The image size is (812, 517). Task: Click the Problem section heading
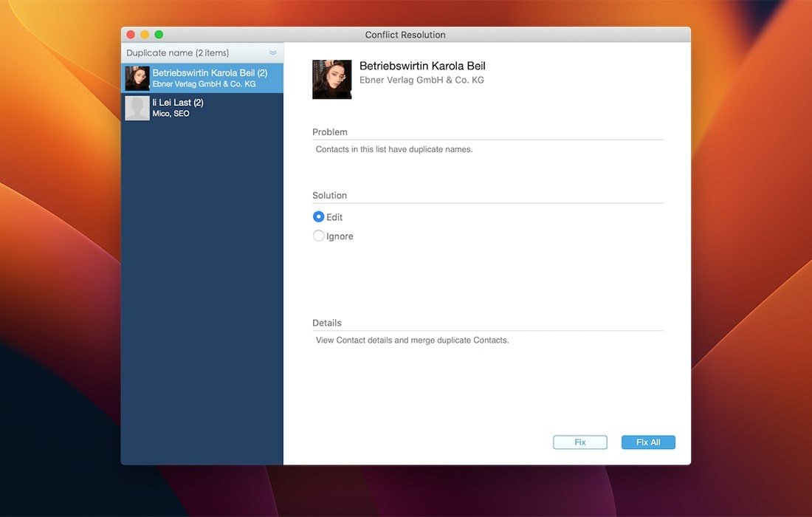point(330,132)
